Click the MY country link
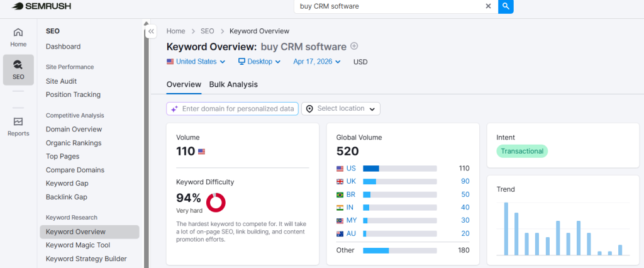The height and width of the screenshot is (268, 644). [x=352, y=220]
